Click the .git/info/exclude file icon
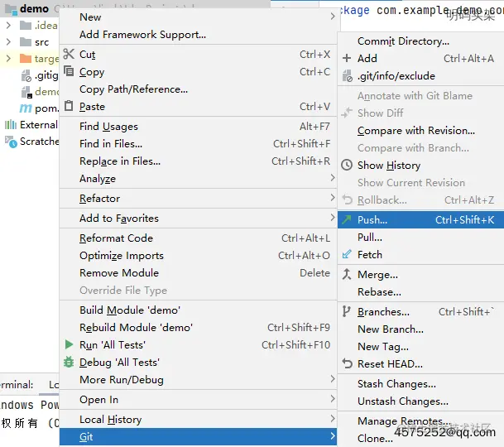504x447 pixels. click(347, 76)
